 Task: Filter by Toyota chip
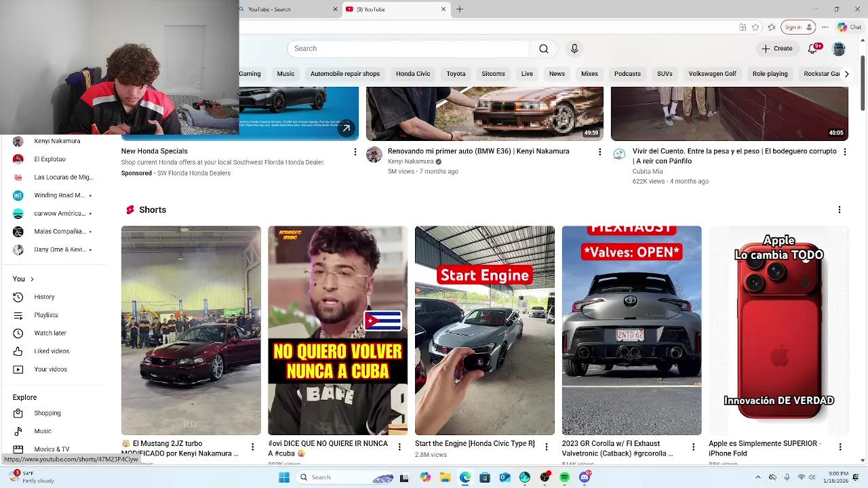[x=456, y=74]
